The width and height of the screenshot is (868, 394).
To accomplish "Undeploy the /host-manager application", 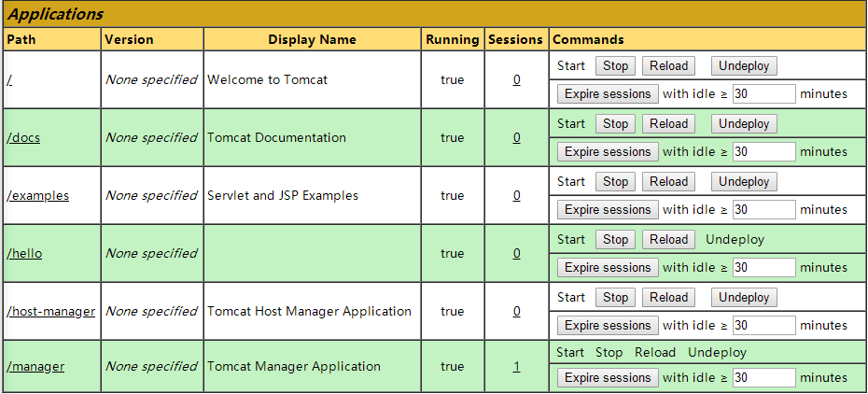I will pyautogui.click(x=744, y=298).
